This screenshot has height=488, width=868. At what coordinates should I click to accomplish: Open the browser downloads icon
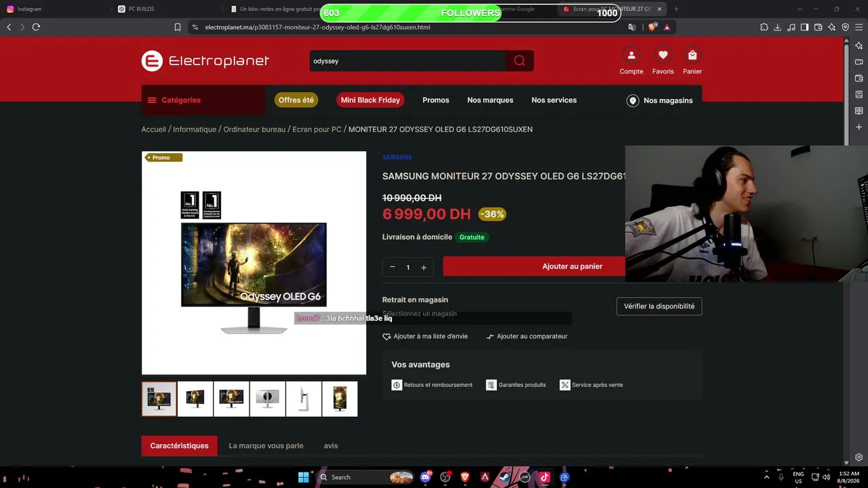coord(778,27)
